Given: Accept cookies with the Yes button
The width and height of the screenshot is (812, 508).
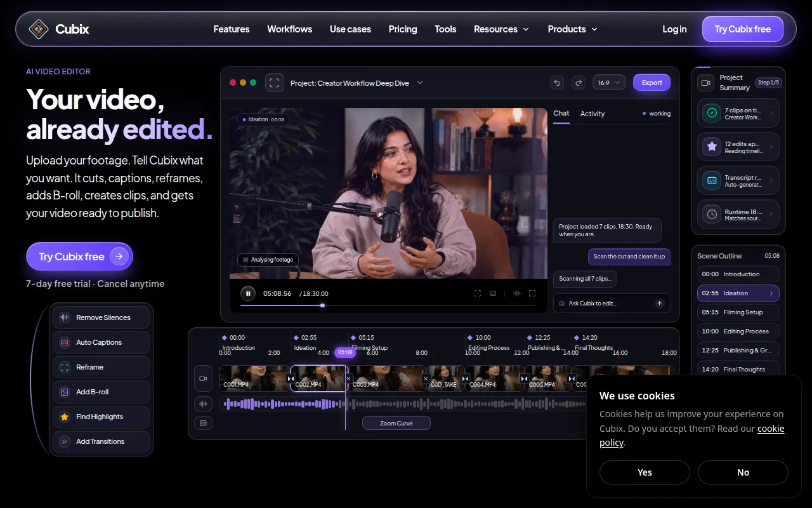Looking at the screenshot, I should point(645,472).
